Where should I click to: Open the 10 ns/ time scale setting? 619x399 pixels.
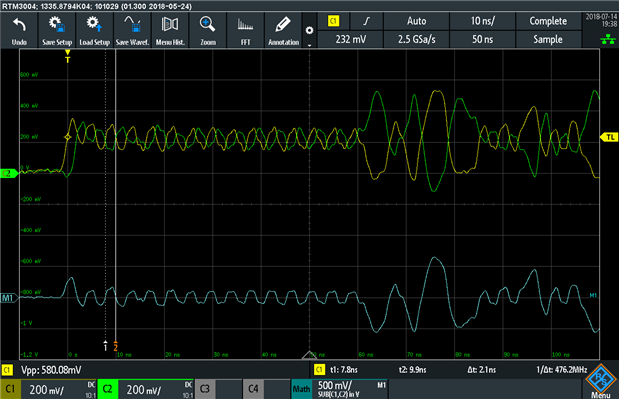click(x=482, y=21)
